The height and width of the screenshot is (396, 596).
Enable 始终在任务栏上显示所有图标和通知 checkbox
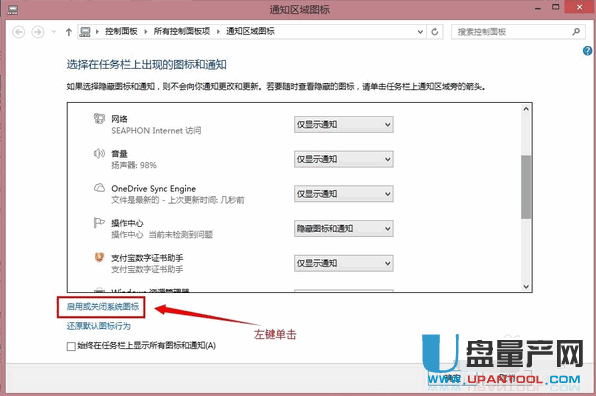point(71,346)
